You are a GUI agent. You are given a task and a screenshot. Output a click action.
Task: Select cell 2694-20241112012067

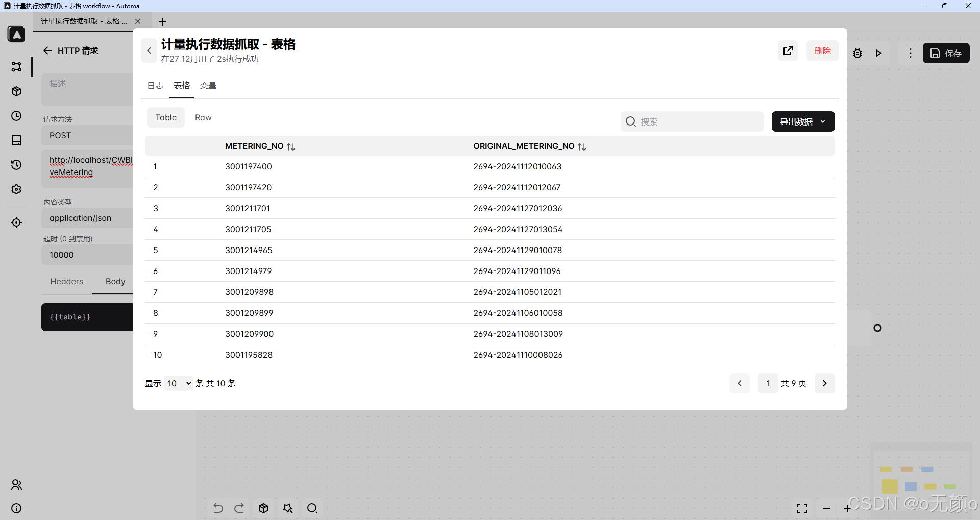click(517, 187)
